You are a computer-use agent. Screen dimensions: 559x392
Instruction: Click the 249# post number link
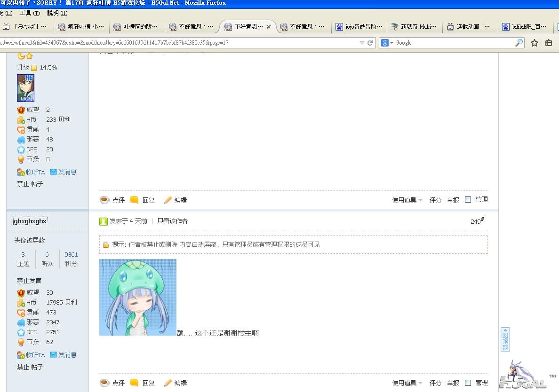coord(477,221)
